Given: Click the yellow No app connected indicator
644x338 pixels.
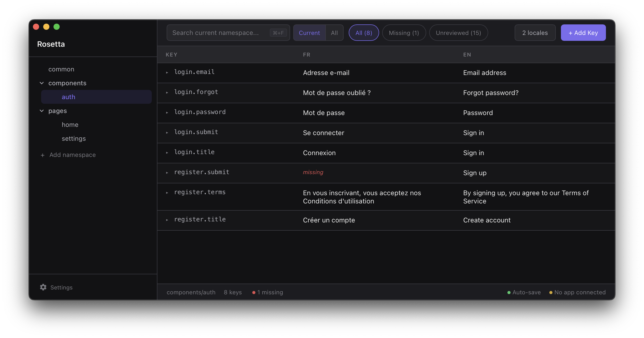Looking at the screenshot, I should click(551, 292).
